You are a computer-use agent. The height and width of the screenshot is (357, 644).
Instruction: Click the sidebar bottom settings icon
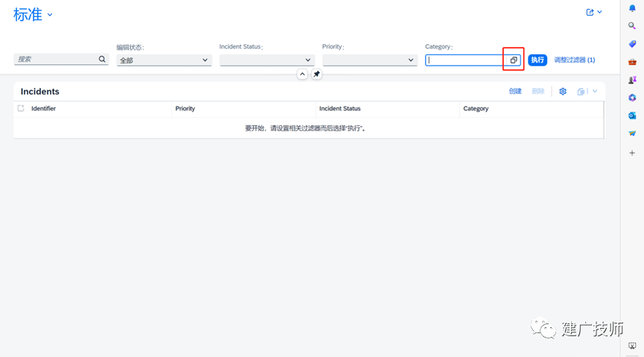[x=632, y=347]
